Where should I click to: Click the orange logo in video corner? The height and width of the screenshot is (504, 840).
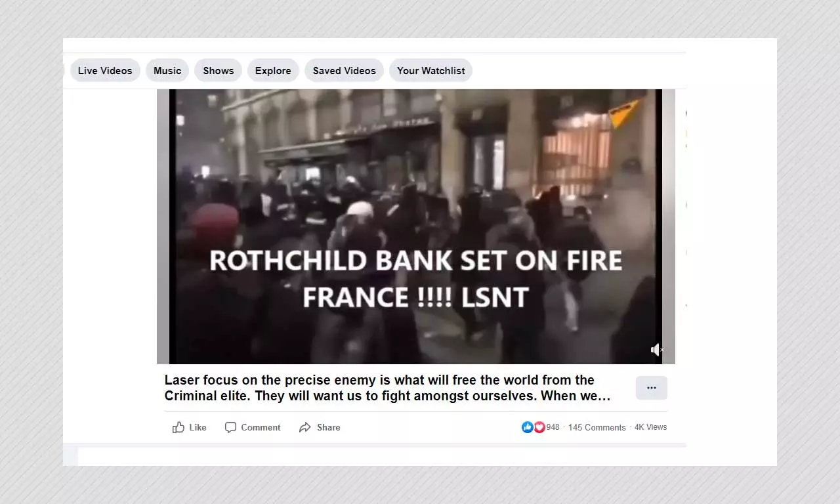pyautogui.click(x=623, y=113)
